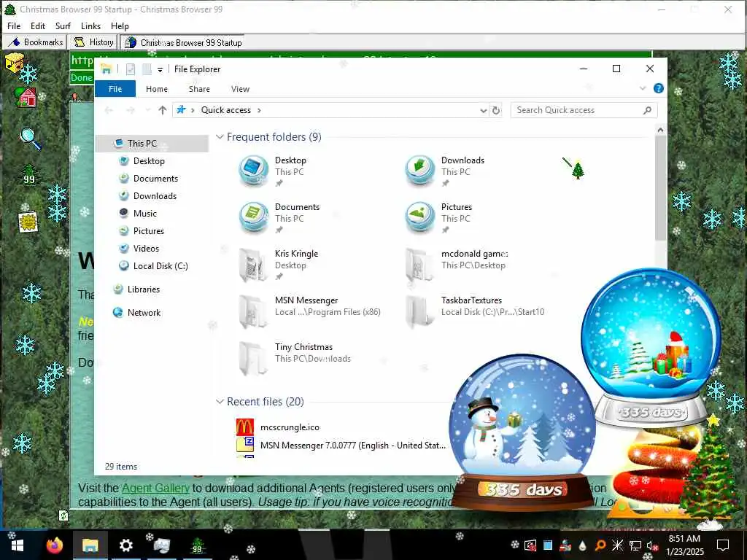Select Local Disk (C:) in navigation pane

click(x=160, y=266)
